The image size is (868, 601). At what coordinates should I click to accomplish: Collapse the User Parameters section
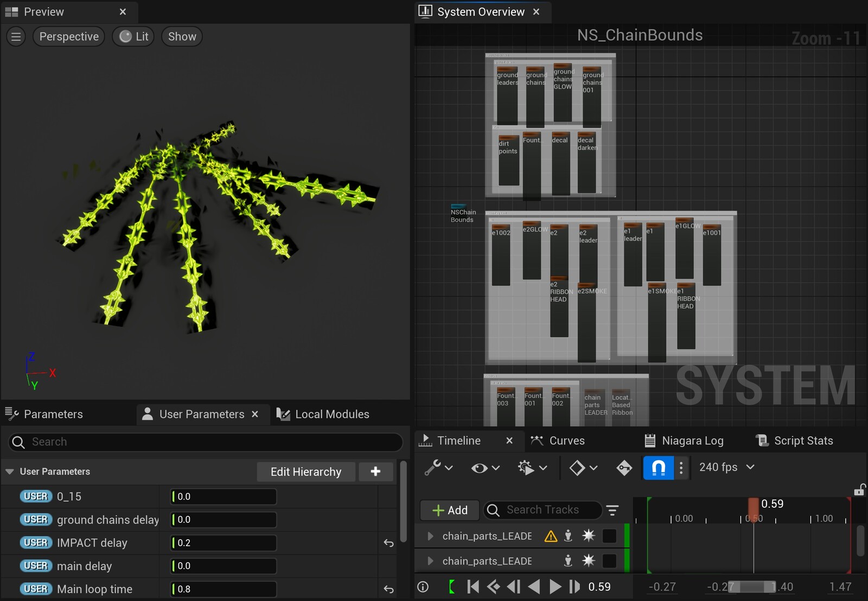click(x=9, y=472)
